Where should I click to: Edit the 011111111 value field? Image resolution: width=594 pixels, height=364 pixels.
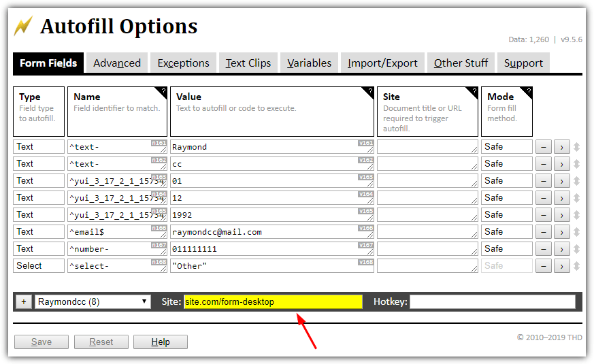272,249
